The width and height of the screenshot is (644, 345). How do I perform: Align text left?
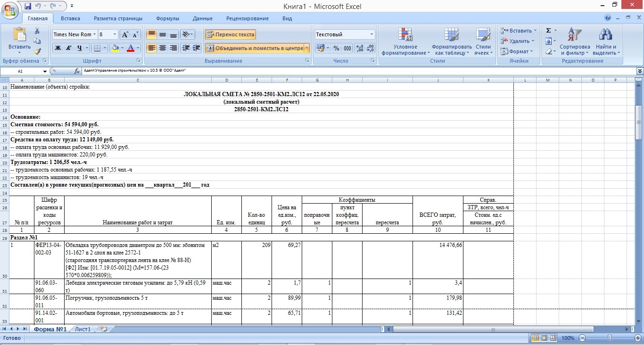[151, 48]
